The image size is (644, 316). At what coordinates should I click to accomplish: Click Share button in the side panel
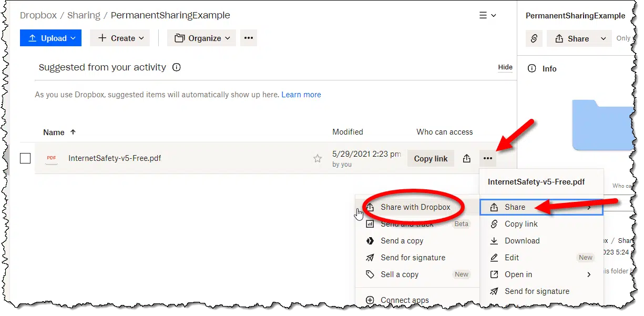pos(571,38)
